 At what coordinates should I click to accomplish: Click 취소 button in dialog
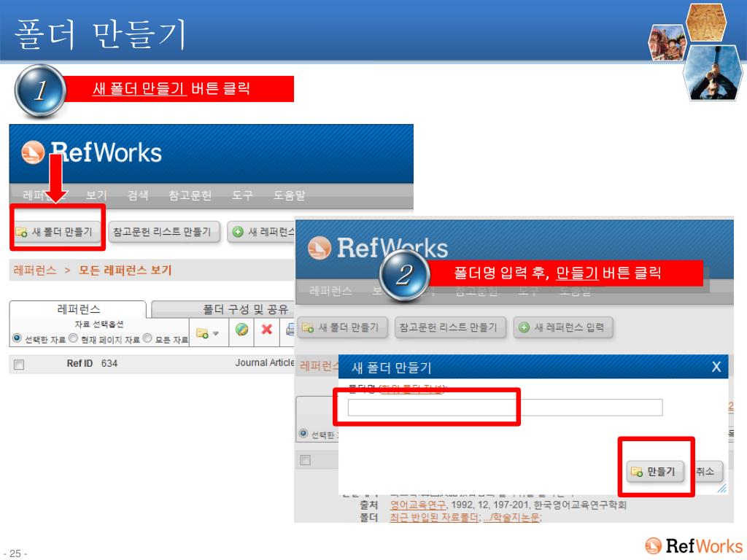pyautogui.click(x=708, y=472)
